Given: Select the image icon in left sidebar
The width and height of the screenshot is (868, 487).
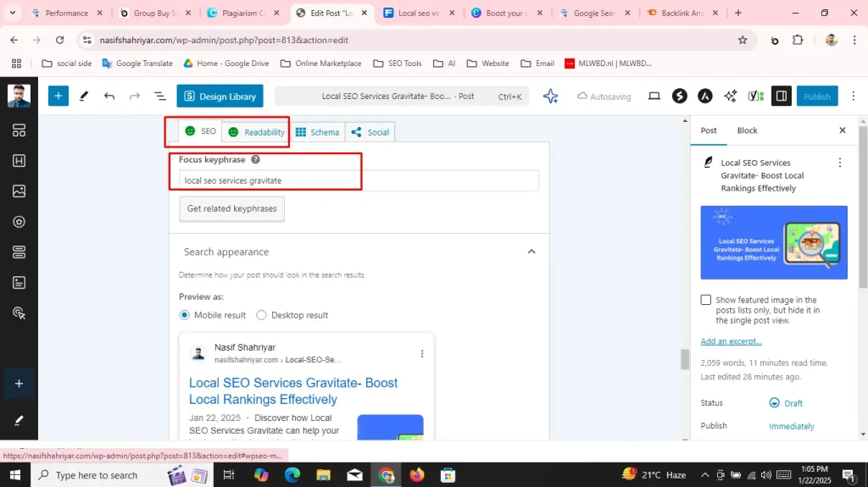Looking at the screenshot, I should (x=19, y=191).
